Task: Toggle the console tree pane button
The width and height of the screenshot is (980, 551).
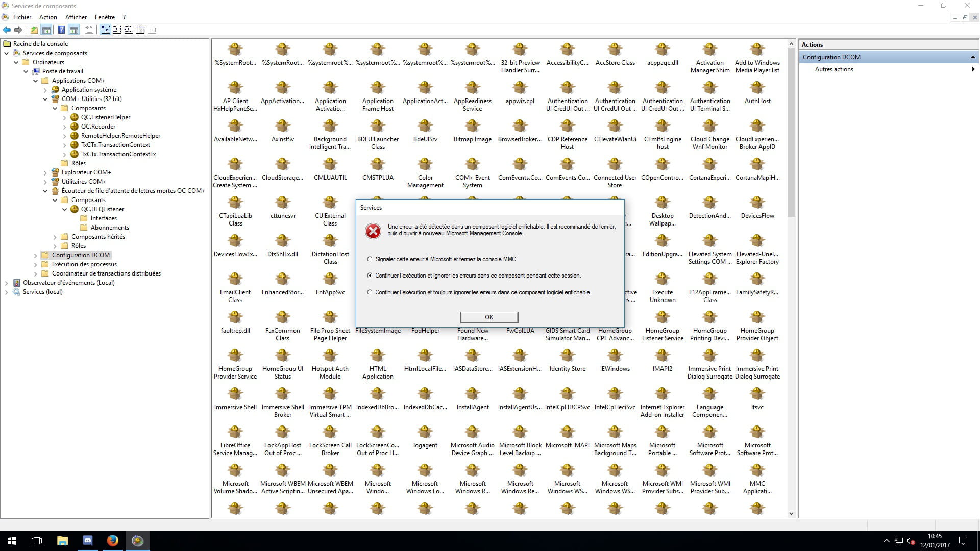Action: [46, 30]
